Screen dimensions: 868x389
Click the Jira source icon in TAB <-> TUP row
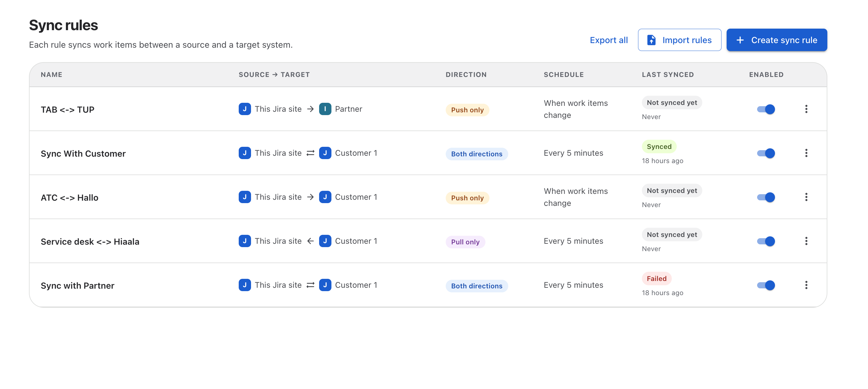click(x=245, y=109)
